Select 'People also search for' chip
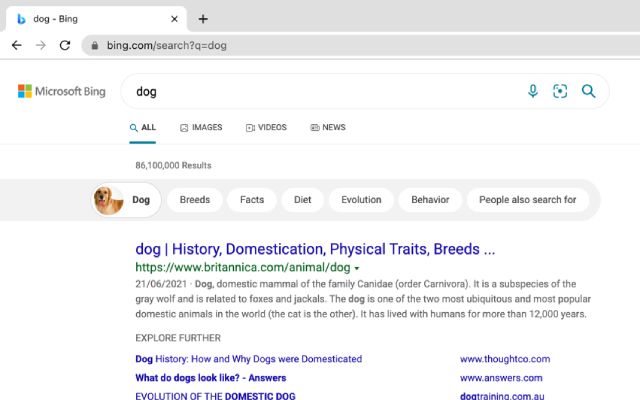 (528, 200)
